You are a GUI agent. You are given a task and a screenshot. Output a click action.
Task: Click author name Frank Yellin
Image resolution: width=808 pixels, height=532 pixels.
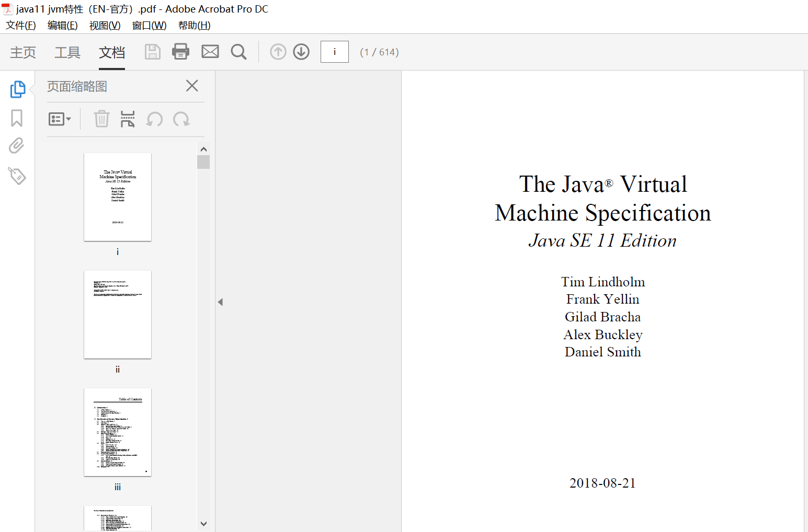pos(603,299)
